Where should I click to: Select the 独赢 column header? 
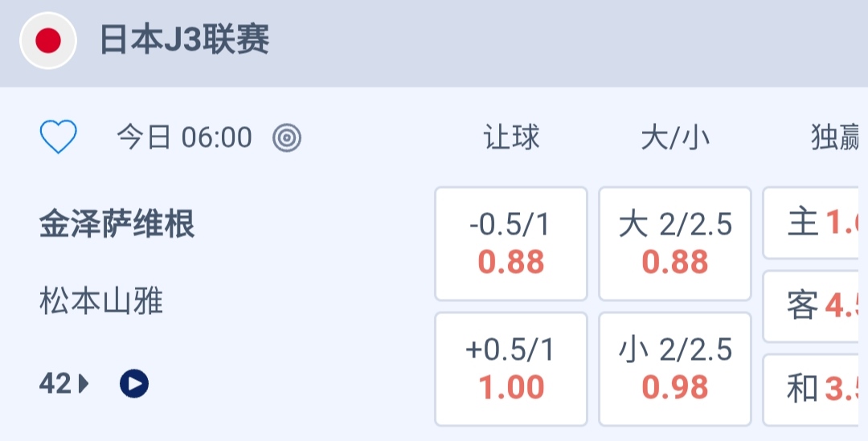(836, 138)
